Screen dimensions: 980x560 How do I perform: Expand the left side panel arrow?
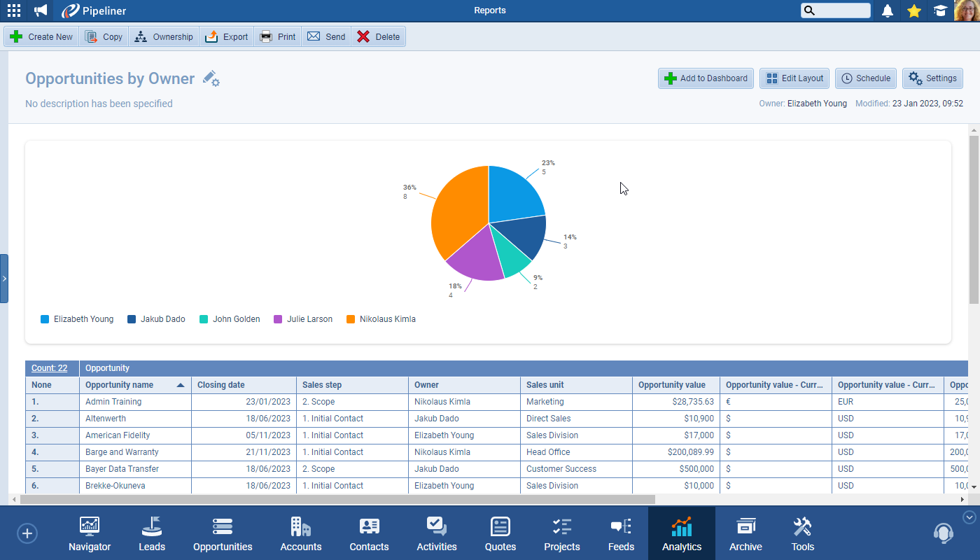(4, 279)
